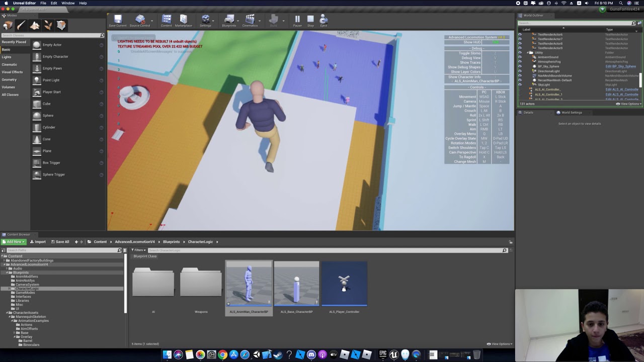Click the World Outliner vertical scrollbar
Image resolution: width=644 pixels, height=362 pixels.
pyautogui.click(x=641, y=79)
